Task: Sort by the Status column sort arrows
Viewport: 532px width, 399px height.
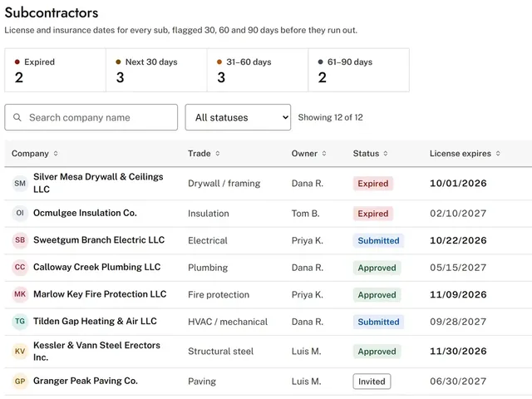Action: click(386, 153)
